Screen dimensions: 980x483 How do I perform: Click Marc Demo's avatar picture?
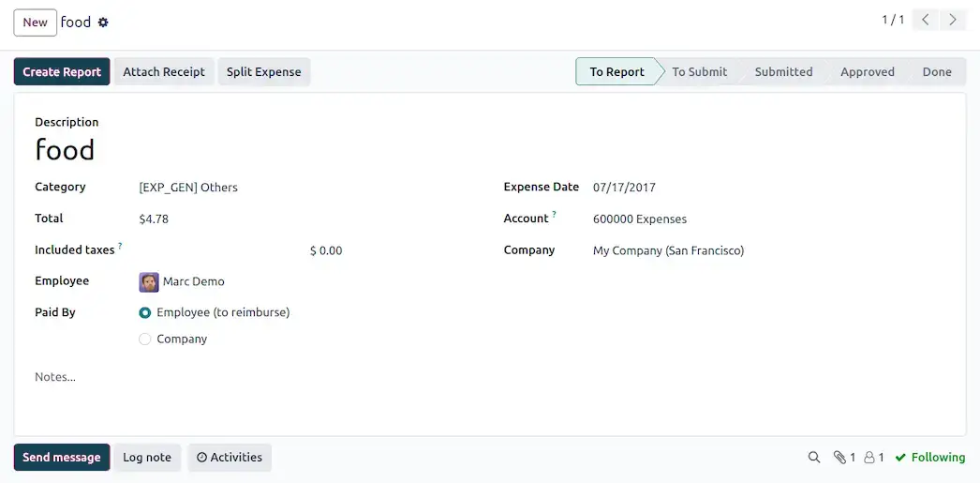(x=149, y=282)
